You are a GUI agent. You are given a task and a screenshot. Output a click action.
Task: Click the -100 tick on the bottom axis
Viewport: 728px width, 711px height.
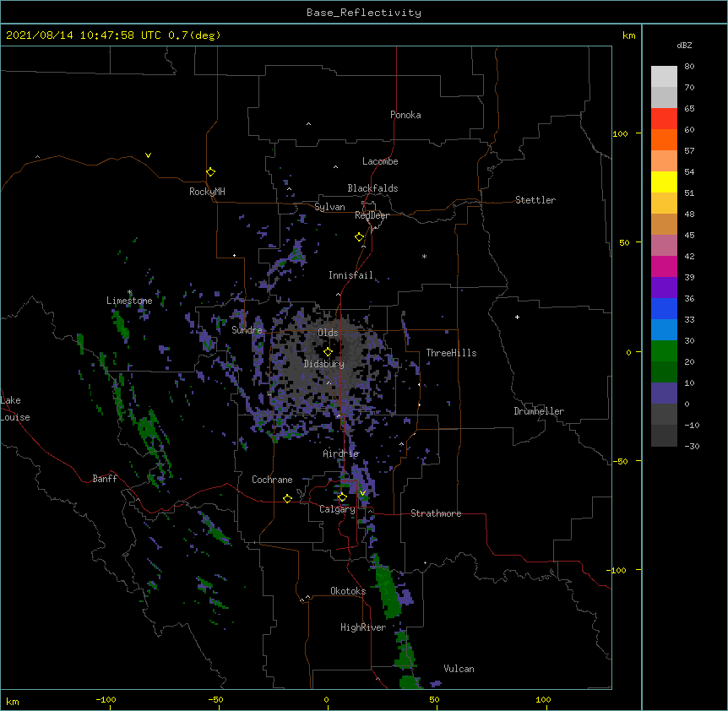pyautogui.click(x=106, y=699)
